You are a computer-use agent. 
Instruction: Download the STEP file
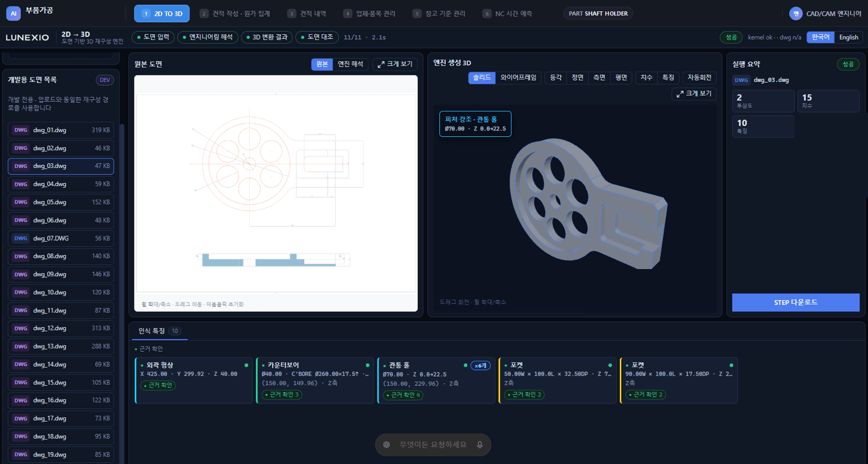coord(796,303)
